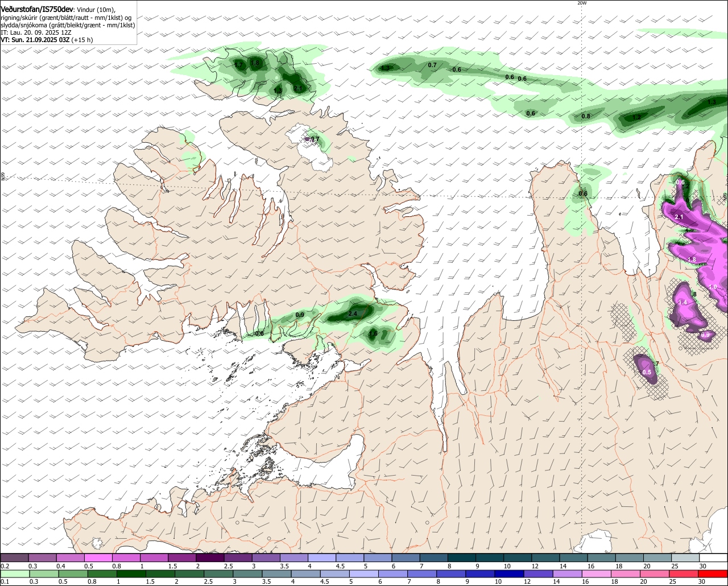Select the 4.5 periwinkle swatch on the snow scale
This screenshot has width=728, height=586.
click(350, 558)
